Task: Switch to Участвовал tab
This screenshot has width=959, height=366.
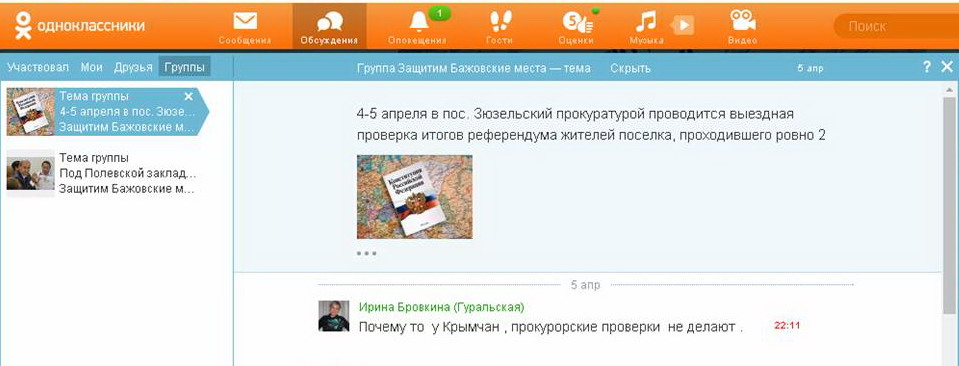Action: coord(38,67)
